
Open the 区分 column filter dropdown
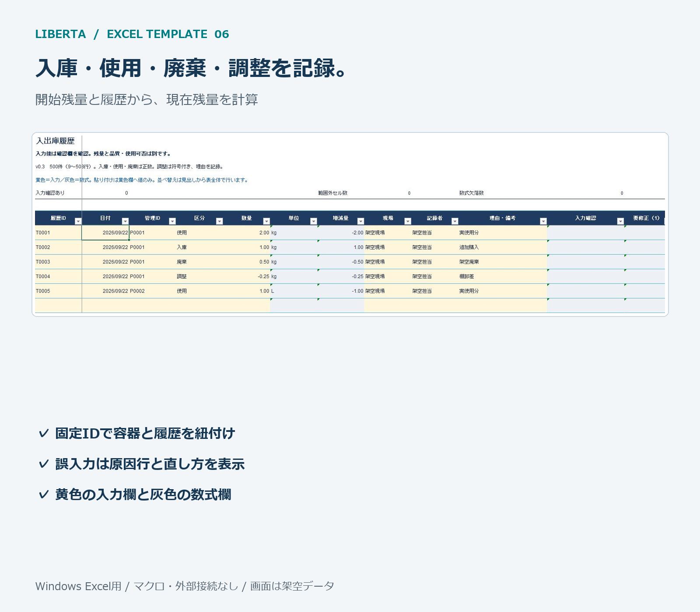[220, 221]
